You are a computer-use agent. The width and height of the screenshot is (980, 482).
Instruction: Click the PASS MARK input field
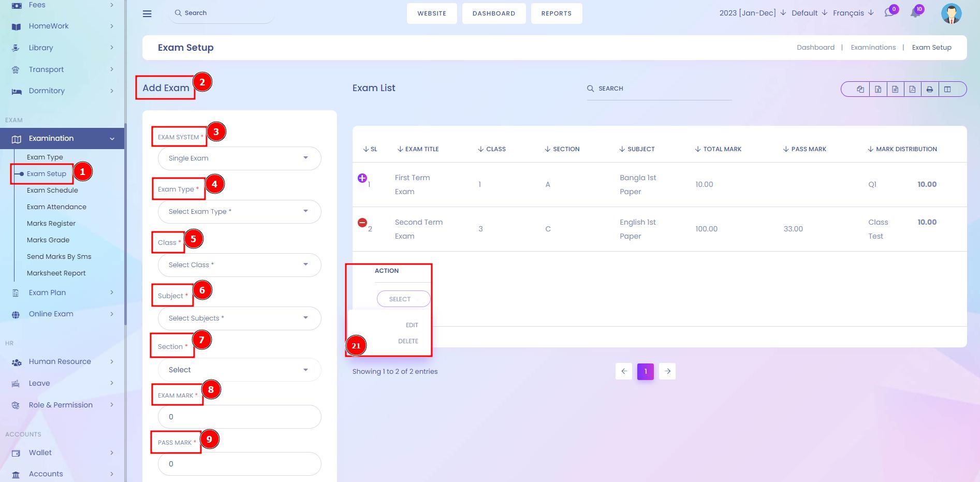[240, 464]
